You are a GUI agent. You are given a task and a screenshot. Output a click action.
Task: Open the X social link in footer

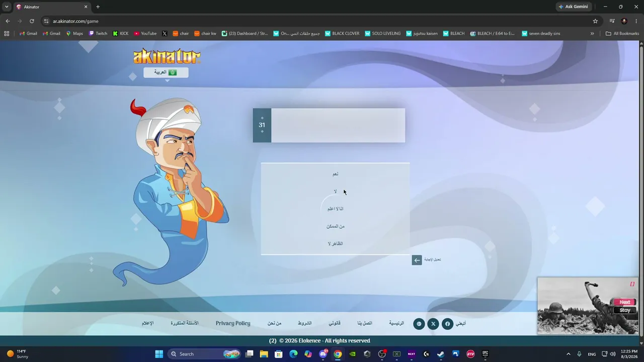coord(433,324)
